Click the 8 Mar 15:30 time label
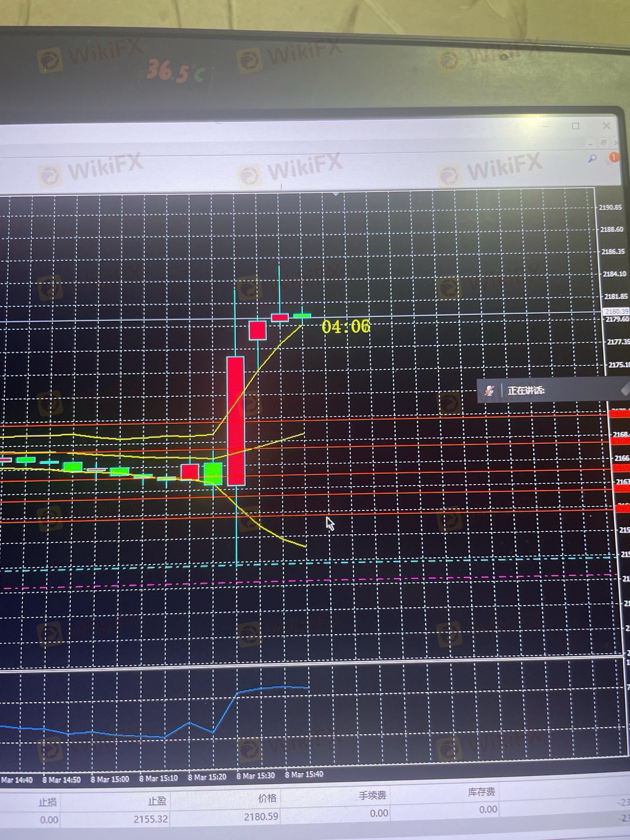The height and width of the screenshot is (840, 630). tap(255, 775)
